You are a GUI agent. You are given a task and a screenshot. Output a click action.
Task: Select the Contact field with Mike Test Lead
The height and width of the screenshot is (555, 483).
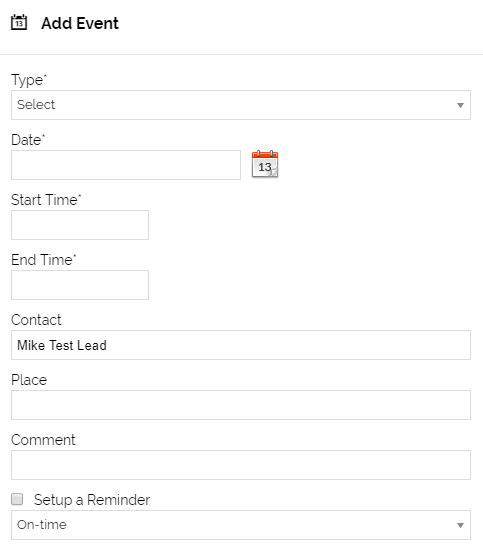coord(241,345)
